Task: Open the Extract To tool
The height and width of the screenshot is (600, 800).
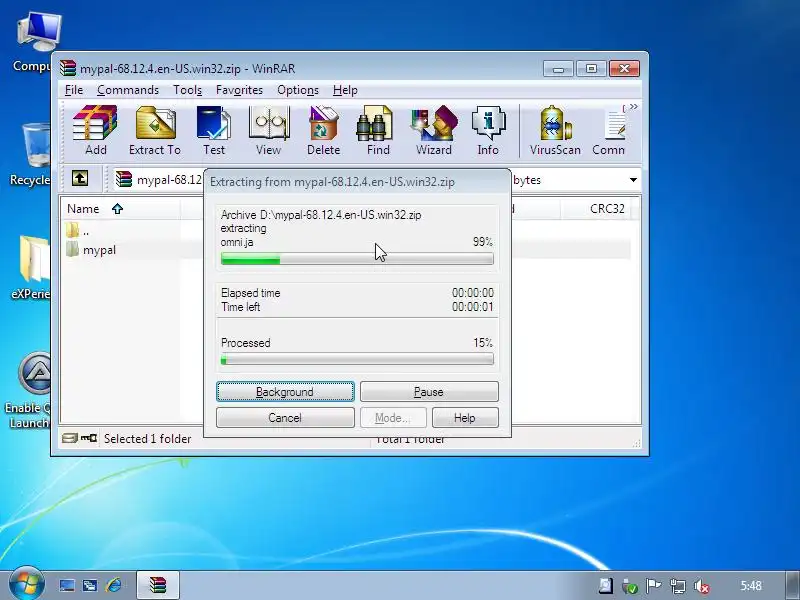Action: click(155, 130)
